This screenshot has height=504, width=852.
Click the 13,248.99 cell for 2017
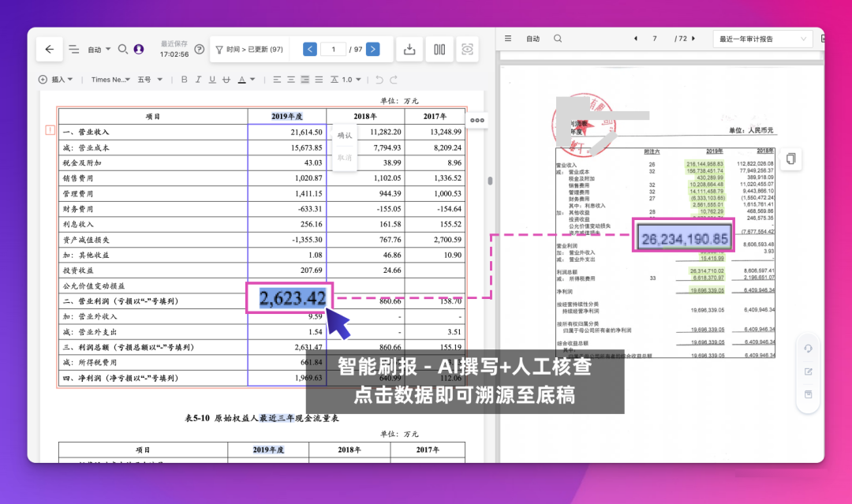(435, 132)
